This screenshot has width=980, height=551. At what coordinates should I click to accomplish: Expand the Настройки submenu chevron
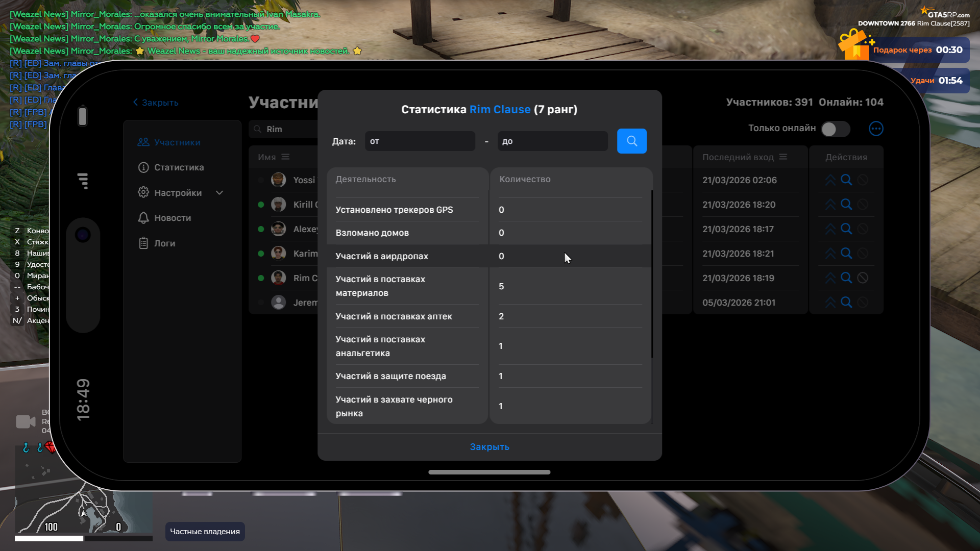pos(219,193)
